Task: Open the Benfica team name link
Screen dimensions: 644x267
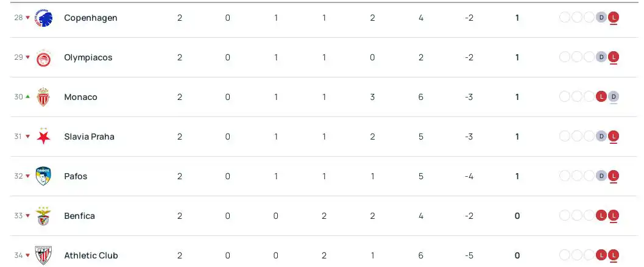Action: (x=79, y=216)
